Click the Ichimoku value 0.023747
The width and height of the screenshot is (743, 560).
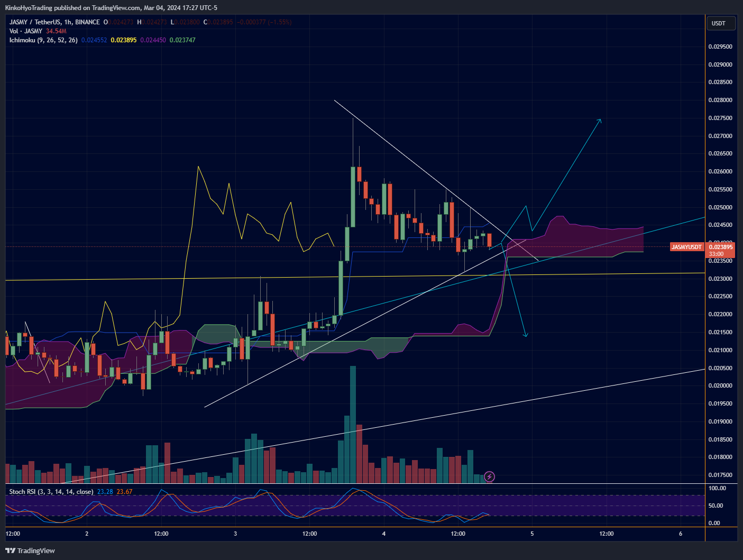click(182, 40)
